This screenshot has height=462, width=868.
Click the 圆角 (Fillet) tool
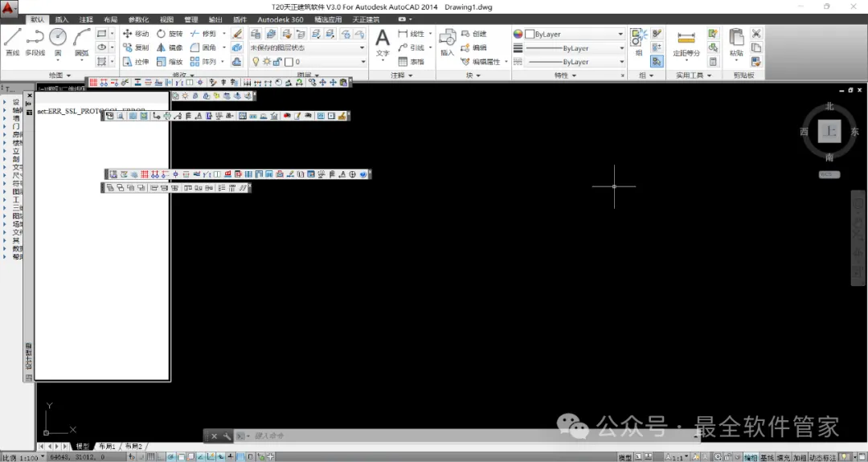[203, 47]
